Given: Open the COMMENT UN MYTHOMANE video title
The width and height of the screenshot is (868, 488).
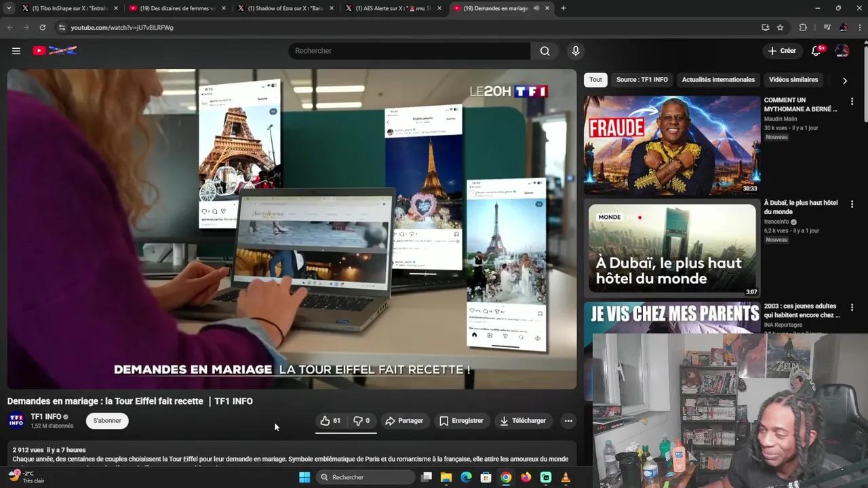Looking at the screenshot, I should [801, 104].
